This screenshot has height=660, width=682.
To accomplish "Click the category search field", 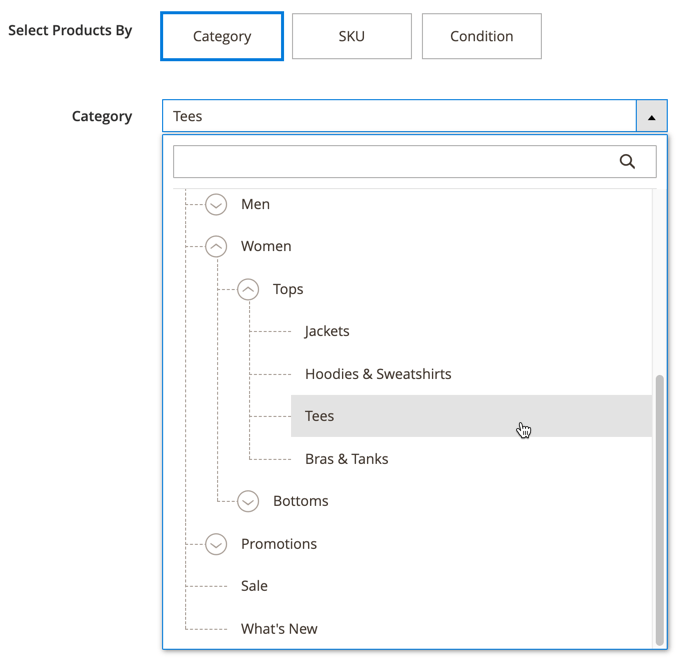I will pos(395,162).
